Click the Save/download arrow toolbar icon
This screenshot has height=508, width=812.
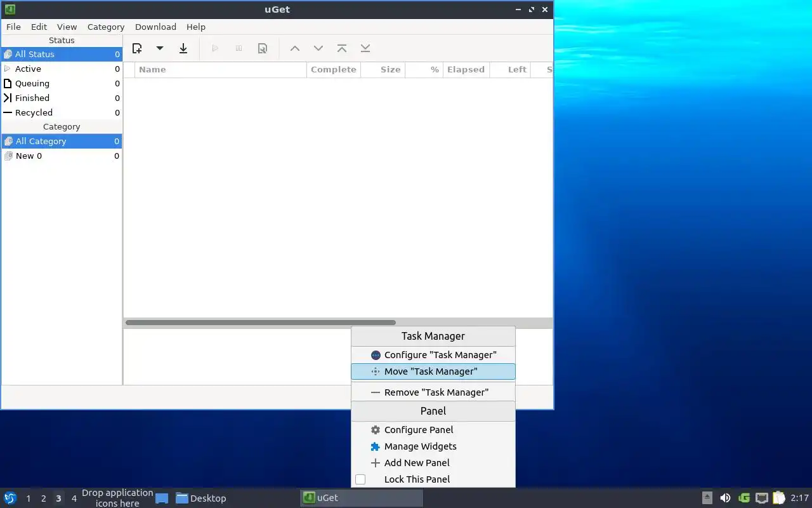pos(183,48)
